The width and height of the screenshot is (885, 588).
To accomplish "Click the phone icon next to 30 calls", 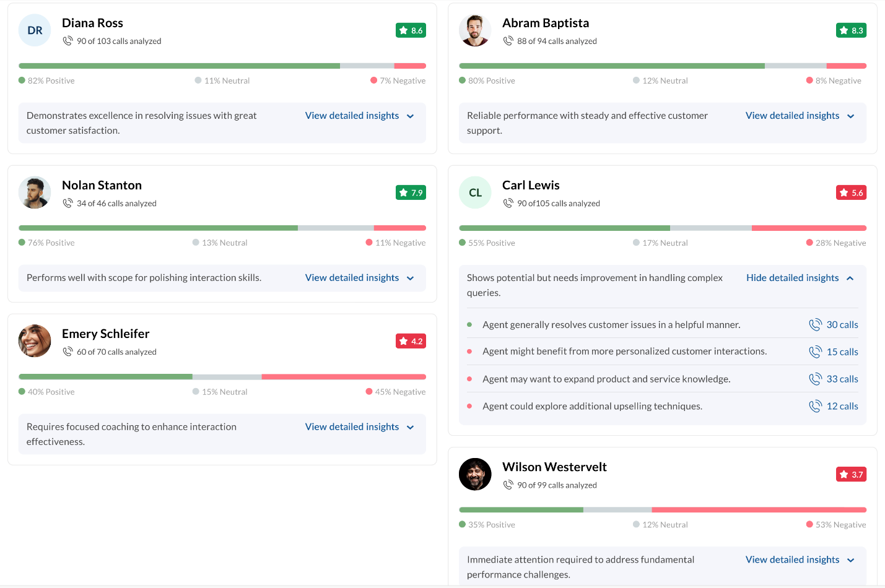I will 815,325.
